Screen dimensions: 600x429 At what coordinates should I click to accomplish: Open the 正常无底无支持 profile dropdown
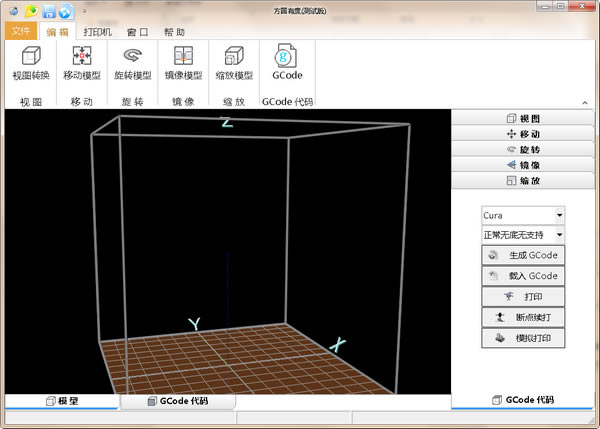click(x=523, y=235)
